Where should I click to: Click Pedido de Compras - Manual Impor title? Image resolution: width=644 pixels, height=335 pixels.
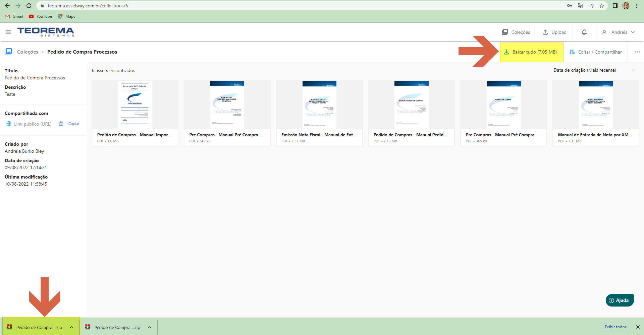tap(135, 135)
